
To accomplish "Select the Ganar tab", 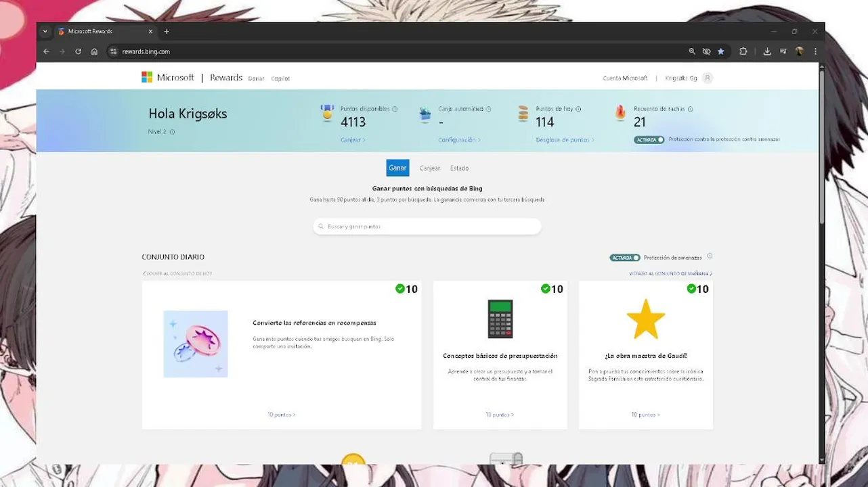I will click(x=397, y=168).
